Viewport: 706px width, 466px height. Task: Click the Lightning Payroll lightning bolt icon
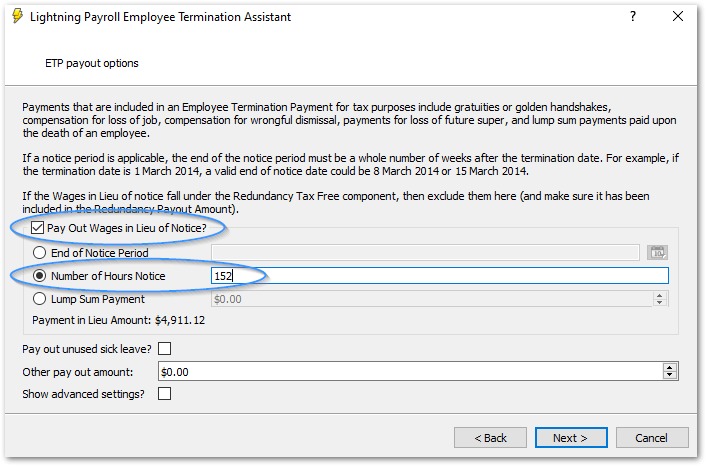[17, 16]
